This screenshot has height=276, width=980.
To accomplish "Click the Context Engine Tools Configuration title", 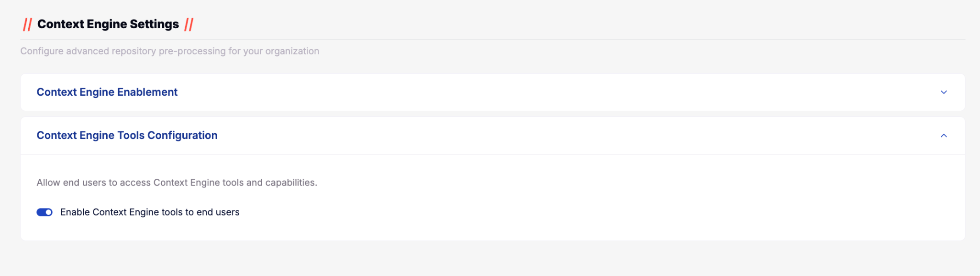I will pos(127,136).
